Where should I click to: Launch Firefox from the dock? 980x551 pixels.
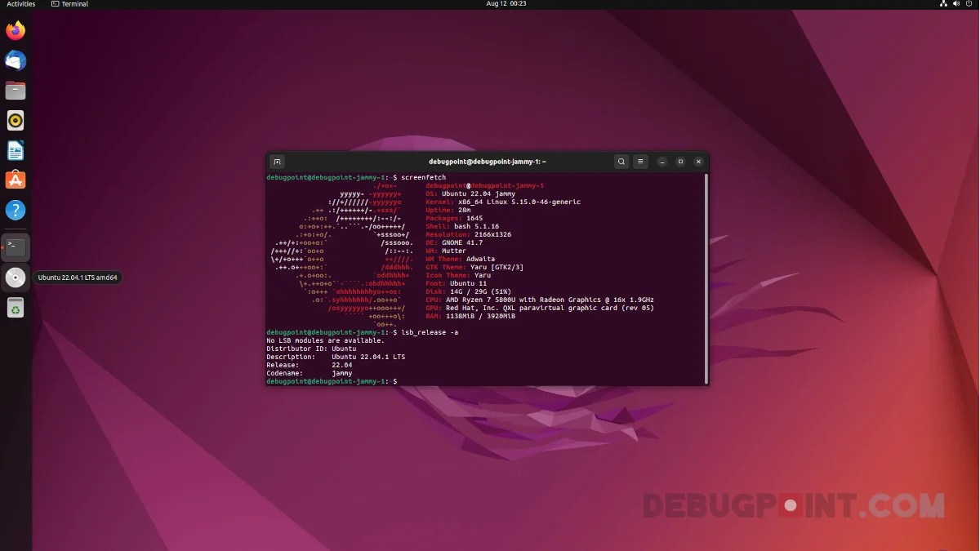tap(16, 29)
